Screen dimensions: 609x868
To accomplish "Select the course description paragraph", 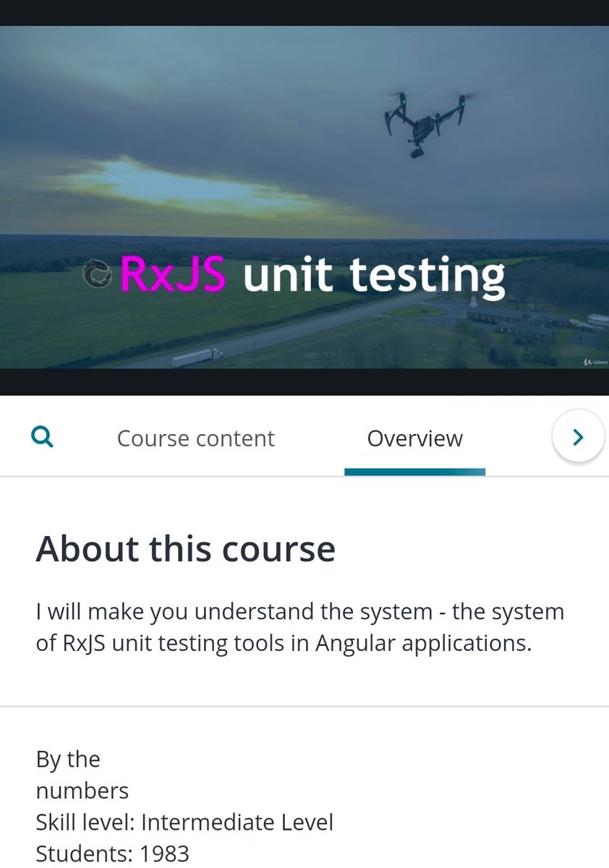I will pos(300,627).
